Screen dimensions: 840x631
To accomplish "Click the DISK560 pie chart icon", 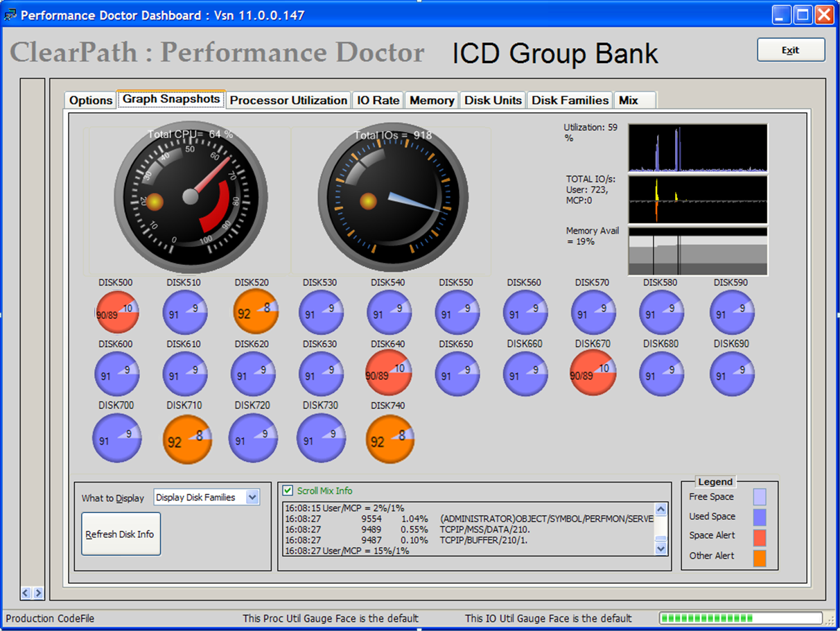I will coord(525,313).
